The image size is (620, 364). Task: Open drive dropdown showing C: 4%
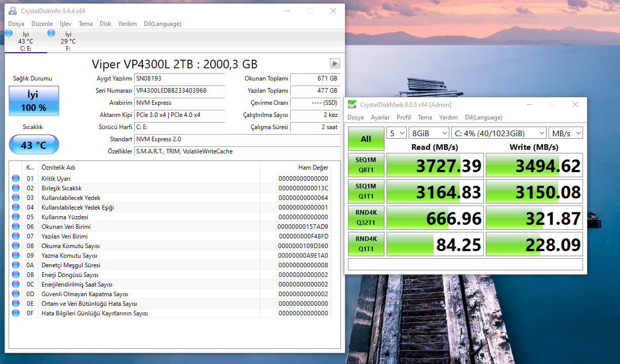point(499,133)
